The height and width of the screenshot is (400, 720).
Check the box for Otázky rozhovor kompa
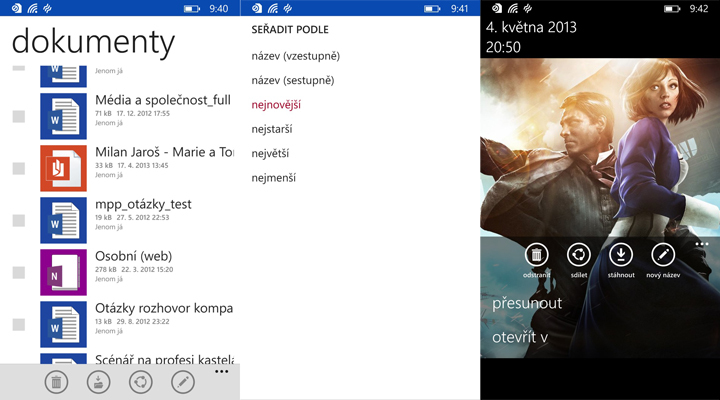[x=18, y=324]
